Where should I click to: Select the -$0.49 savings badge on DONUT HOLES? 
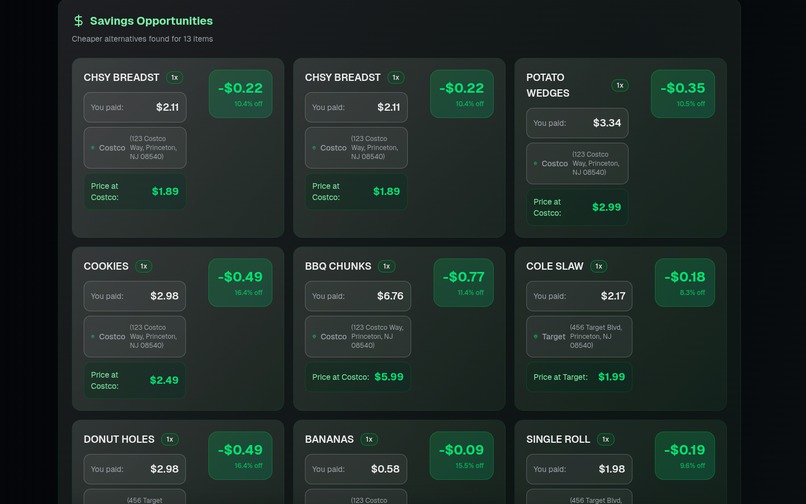coord(240,456)
